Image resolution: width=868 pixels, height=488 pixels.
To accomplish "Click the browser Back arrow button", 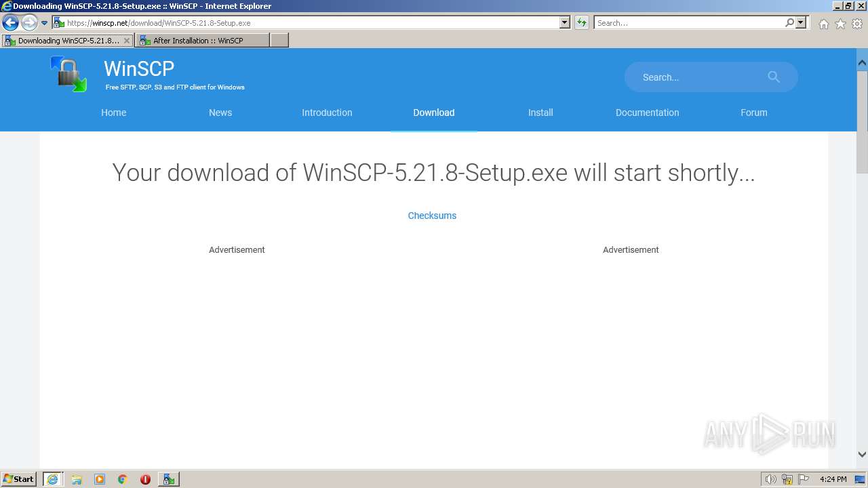I will coord(10,22).
